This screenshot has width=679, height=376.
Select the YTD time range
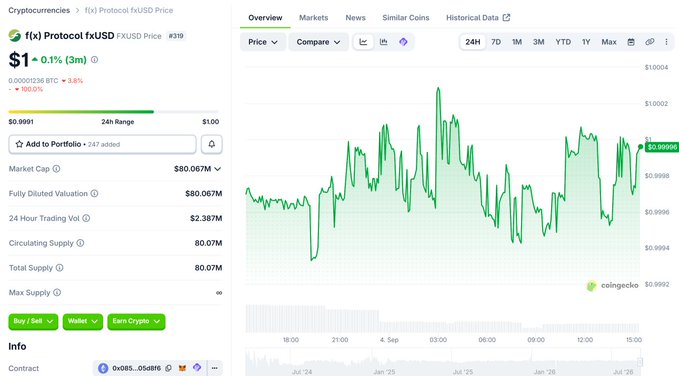point(563,42)
